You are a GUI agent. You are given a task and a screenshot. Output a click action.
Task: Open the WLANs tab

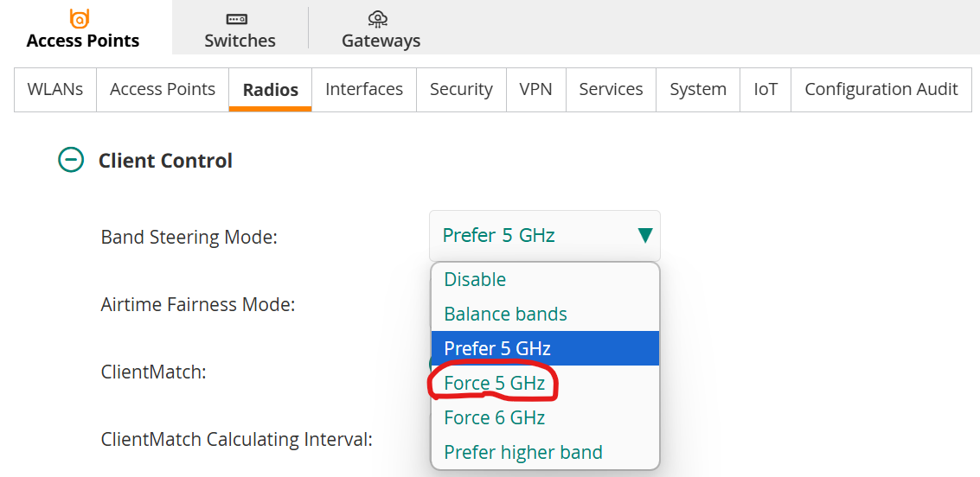point(55,89)
